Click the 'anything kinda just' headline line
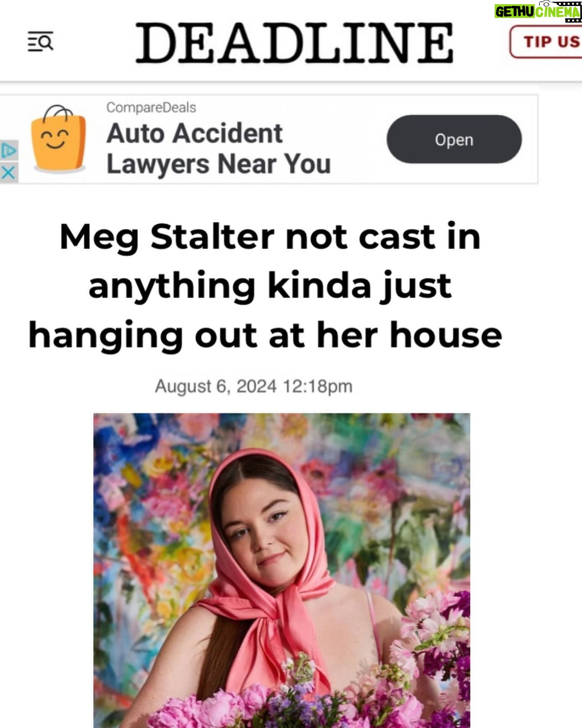582x728 pixels. pyautogui.click(x=270, y=286)
